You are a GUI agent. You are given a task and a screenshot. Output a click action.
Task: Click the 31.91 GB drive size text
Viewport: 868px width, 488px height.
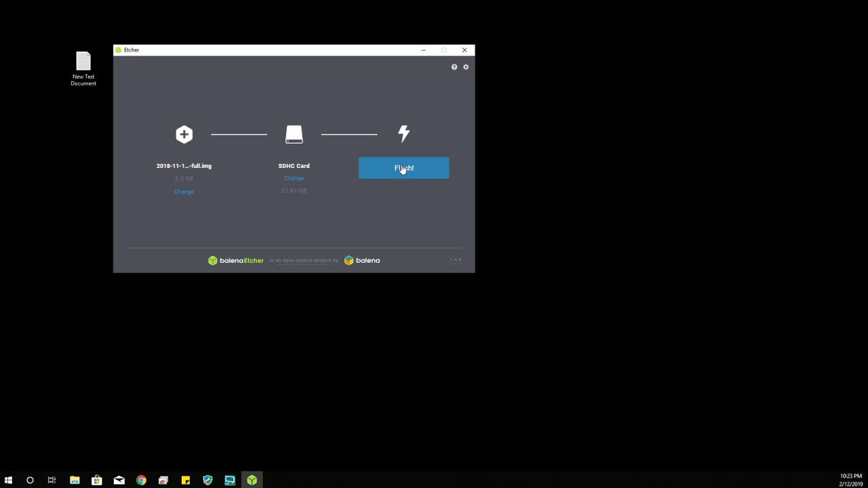point(294,191)
